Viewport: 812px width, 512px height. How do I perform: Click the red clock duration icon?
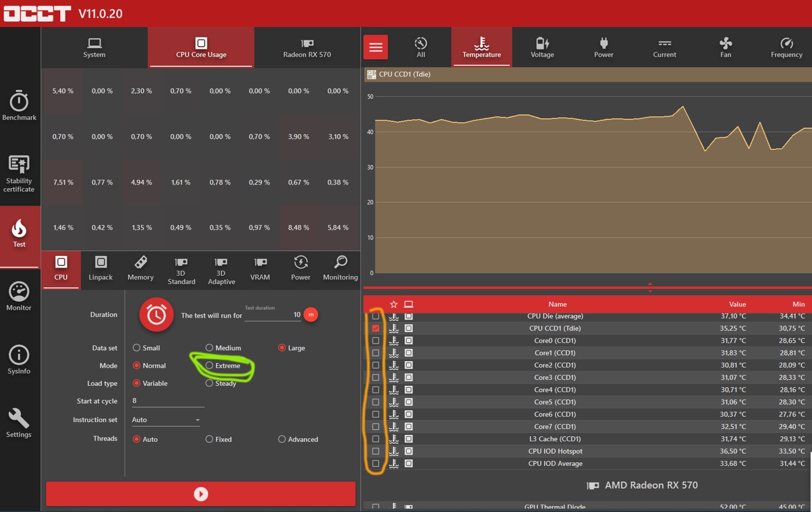[156, 315]
